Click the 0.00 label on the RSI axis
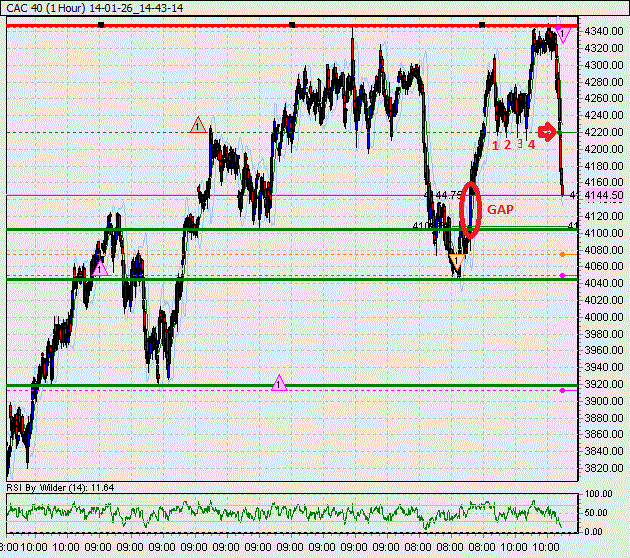This screenshot has width=630, height=558. [593, 531]
